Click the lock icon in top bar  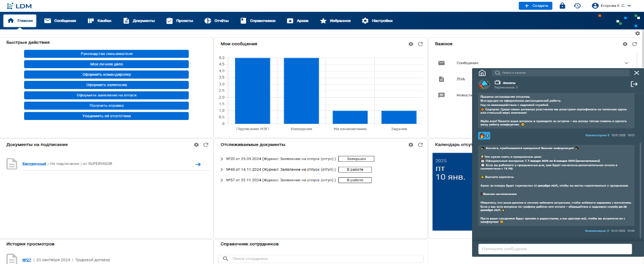point(562,6)
